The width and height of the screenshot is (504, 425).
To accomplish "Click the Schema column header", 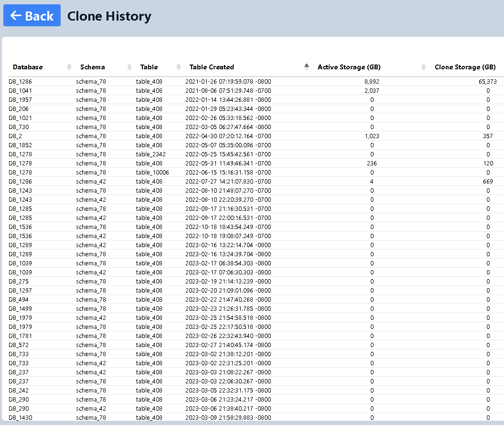I will click(93, 67).
